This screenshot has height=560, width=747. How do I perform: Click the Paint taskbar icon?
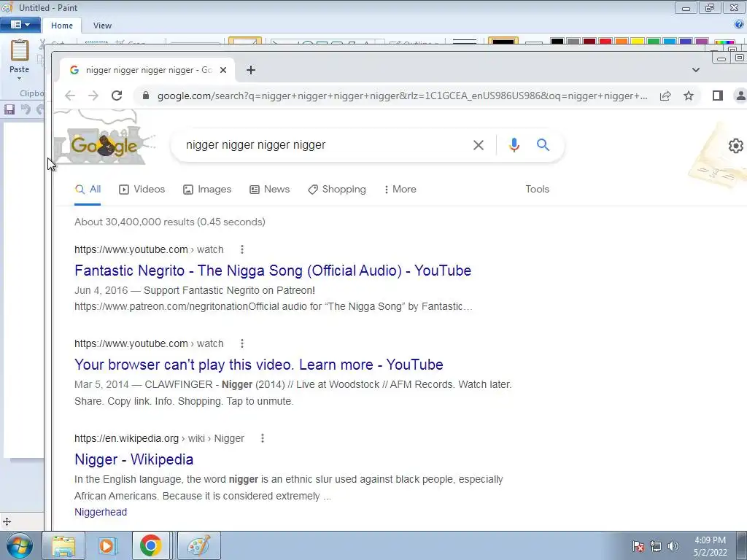coord(198,545)
